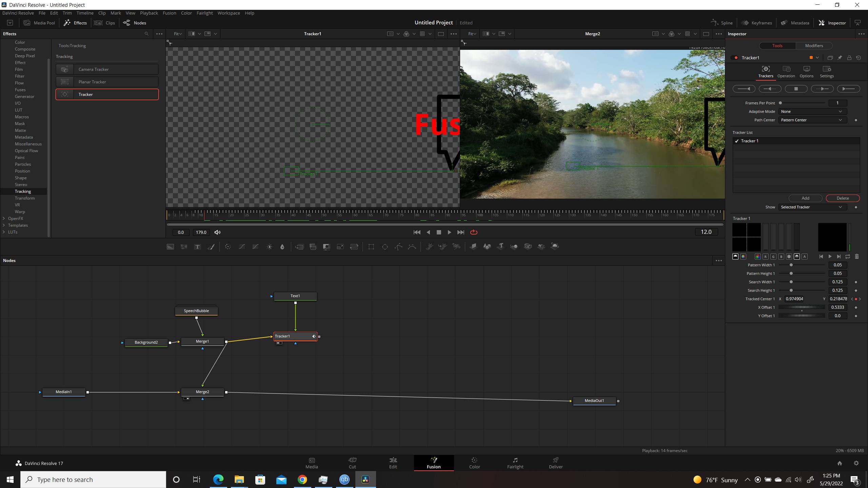
Task: Toggle Tracker 1 checkbox in tracker list
Action: pos(737,141)
